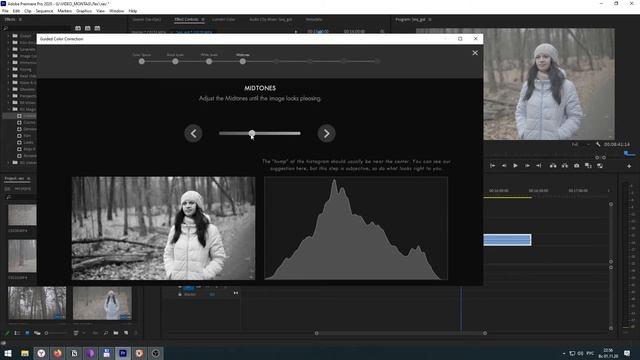
Task: Switch to the Metadata tab
Action: coord(313,19)
